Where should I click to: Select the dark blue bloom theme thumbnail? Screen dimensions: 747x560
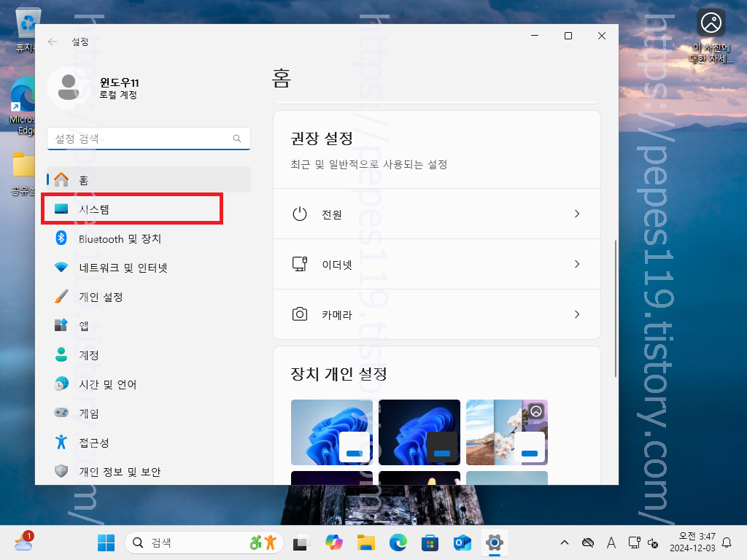coord(419,432)
